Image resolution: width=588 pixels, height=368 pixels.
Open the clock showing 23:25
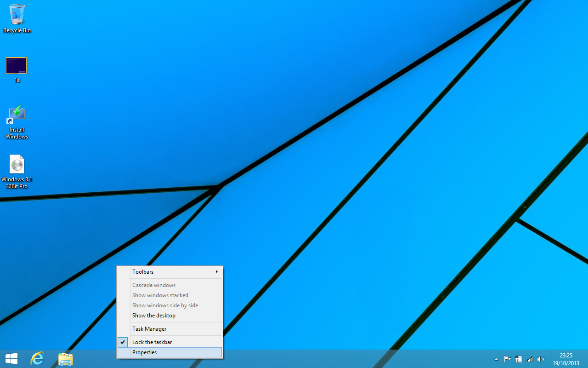(566, 359)
